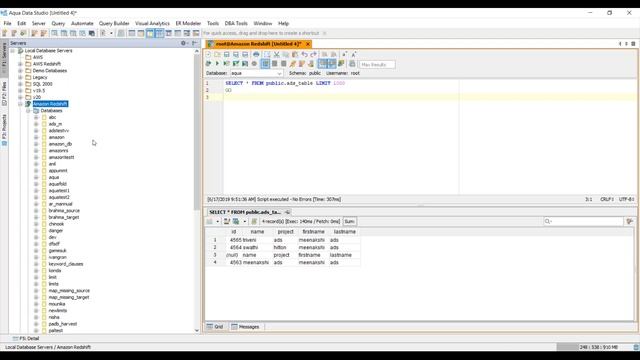Click the trash icon beside memory indicator

(x=636, y=347)
